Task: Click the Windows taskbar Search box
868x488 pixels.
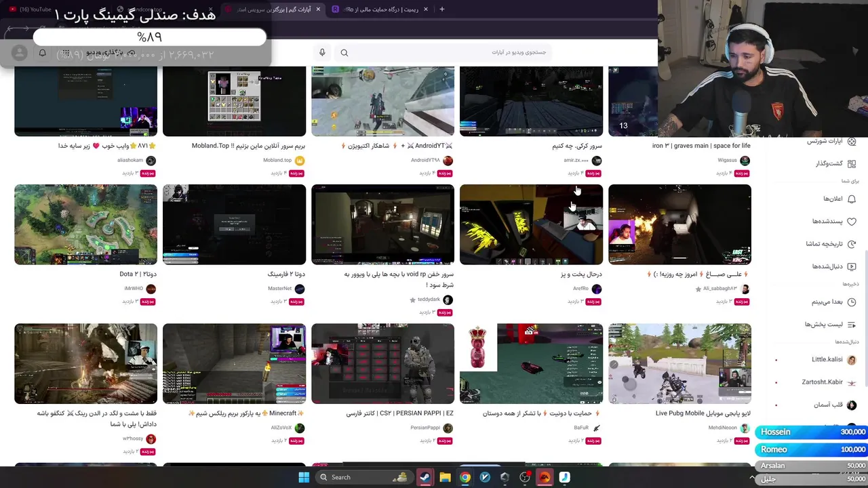Action: pyautogui.click(x=366, y=477)
